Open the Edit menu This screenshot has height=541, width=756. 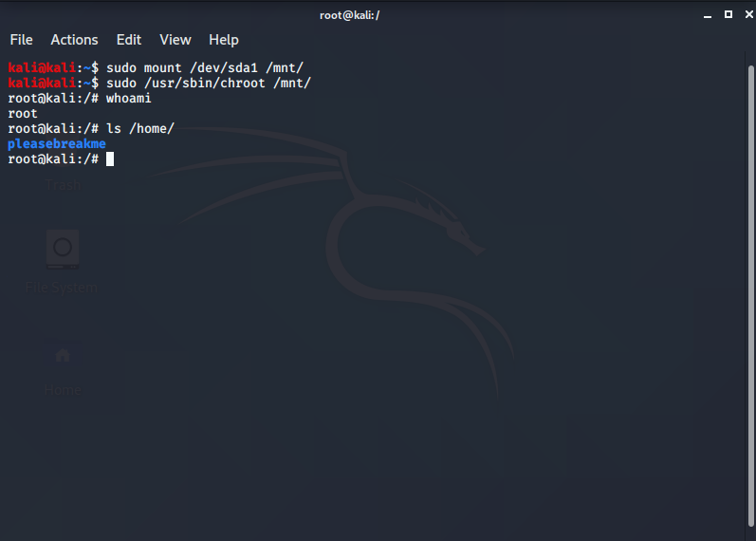click(x=128, y=40)
